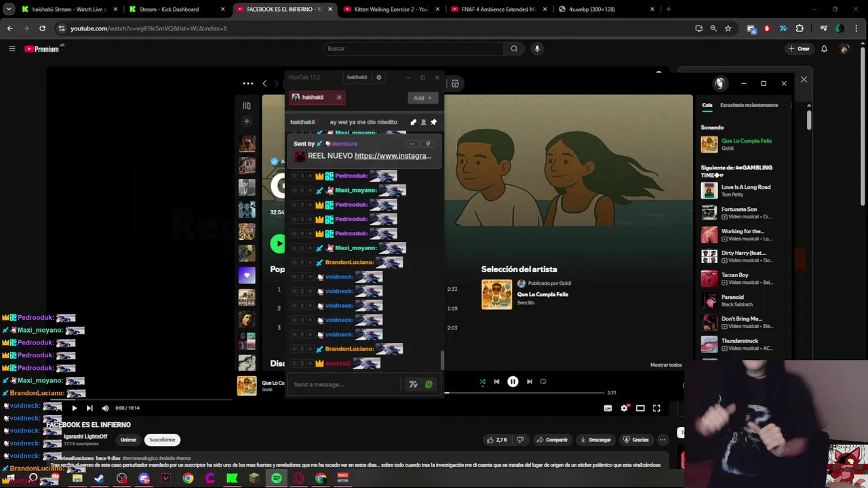
Task: Click Spotify create playlist plus icon
Action: pos(247,121)
